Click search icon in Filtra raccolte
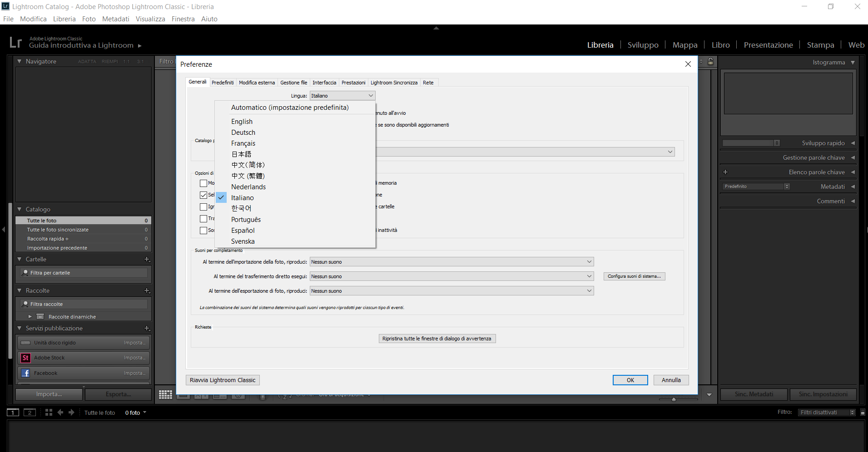Screen dimensions: 868x452 25,304
